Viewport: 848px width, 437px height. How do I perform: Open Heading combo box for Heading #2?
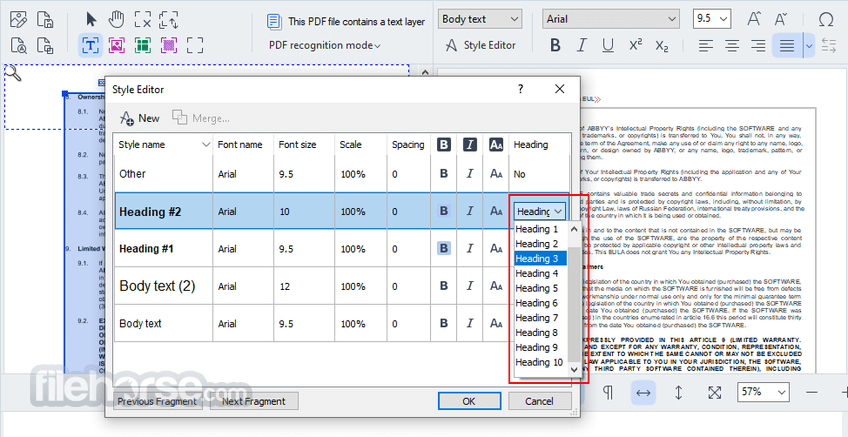pos(539,211)
